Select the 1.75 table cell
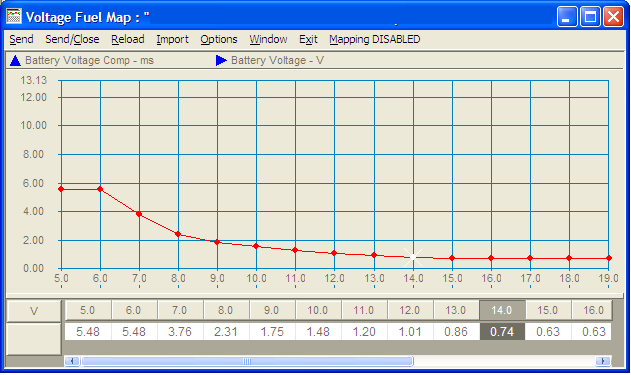Image resolution: width=631 pixels, height=375 pixels. 272,332
